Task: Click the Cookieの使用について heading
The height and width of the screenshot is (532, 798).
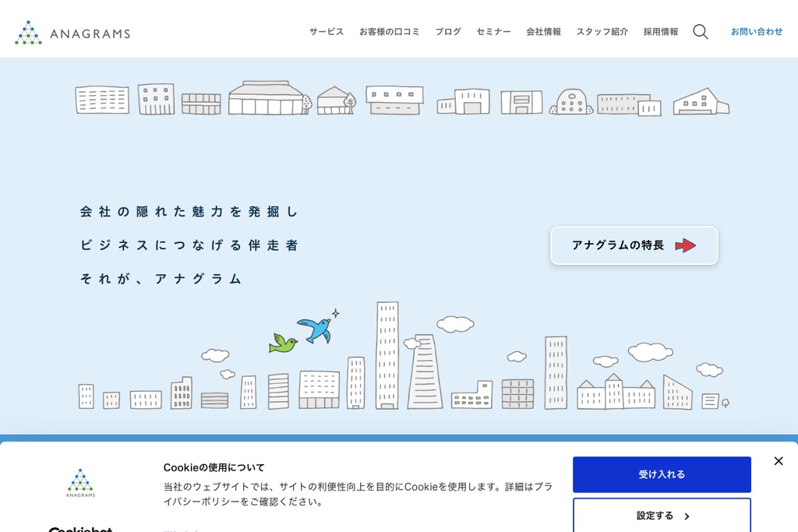Action: coord(214,467)
